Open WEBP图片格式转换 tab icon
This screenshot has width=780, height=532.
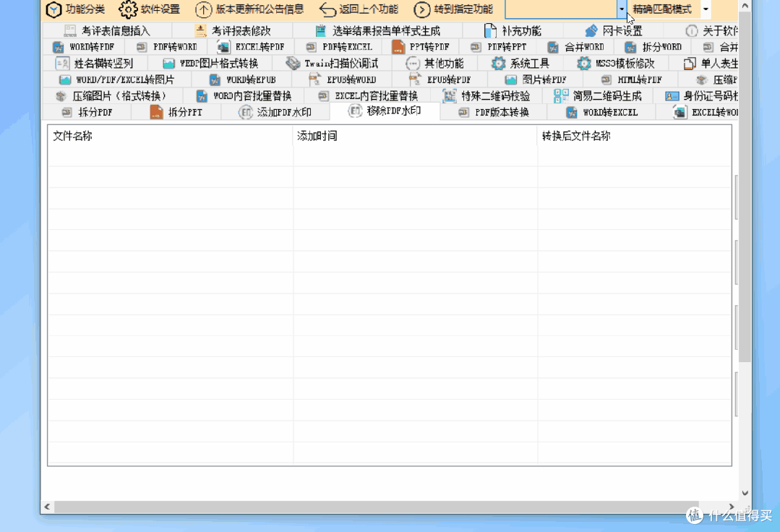pyautogui.click(x=168, y=64)
